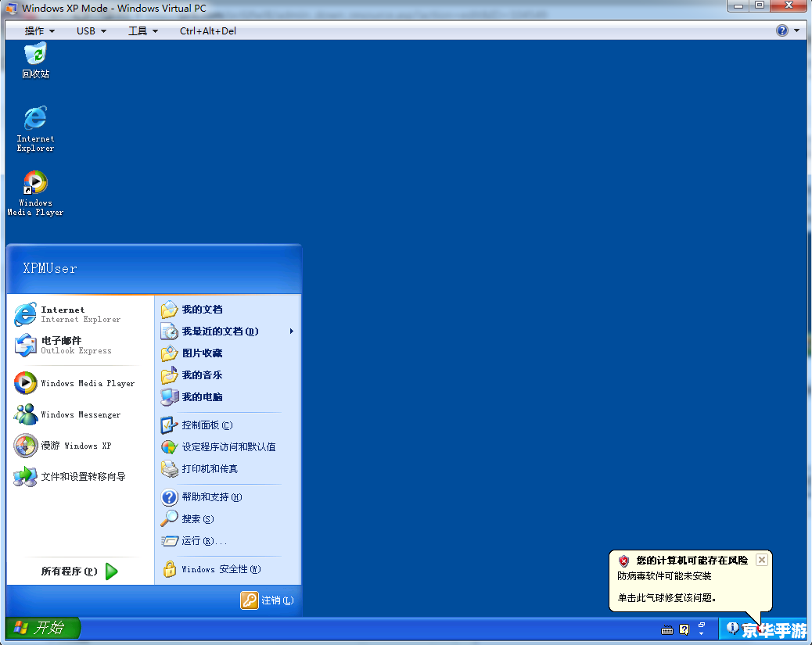The height and width of the screenshot is (645, 812).
Task: Click the Virtual PC help icon at top right
Action: [x=781, y=30]
